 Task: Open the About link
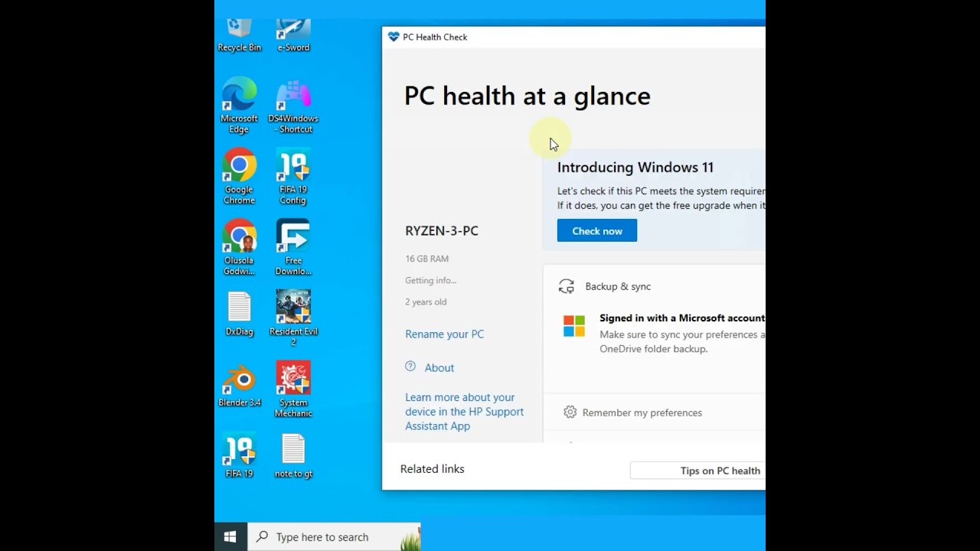tap(439, 368)
